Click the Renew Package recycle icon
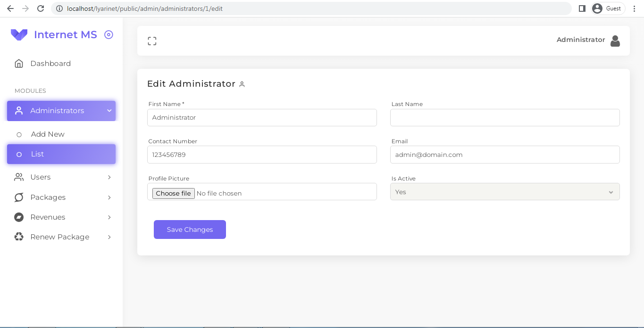This screenshot has height=328, width=644. pos(19,237)
